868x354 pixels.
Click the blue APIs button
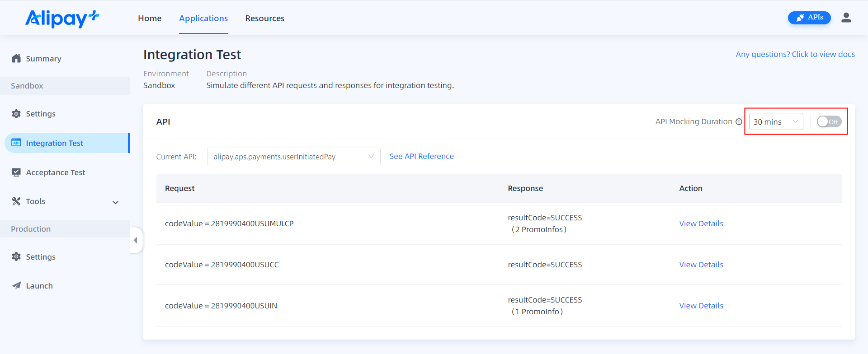click(x=809, y=18)
